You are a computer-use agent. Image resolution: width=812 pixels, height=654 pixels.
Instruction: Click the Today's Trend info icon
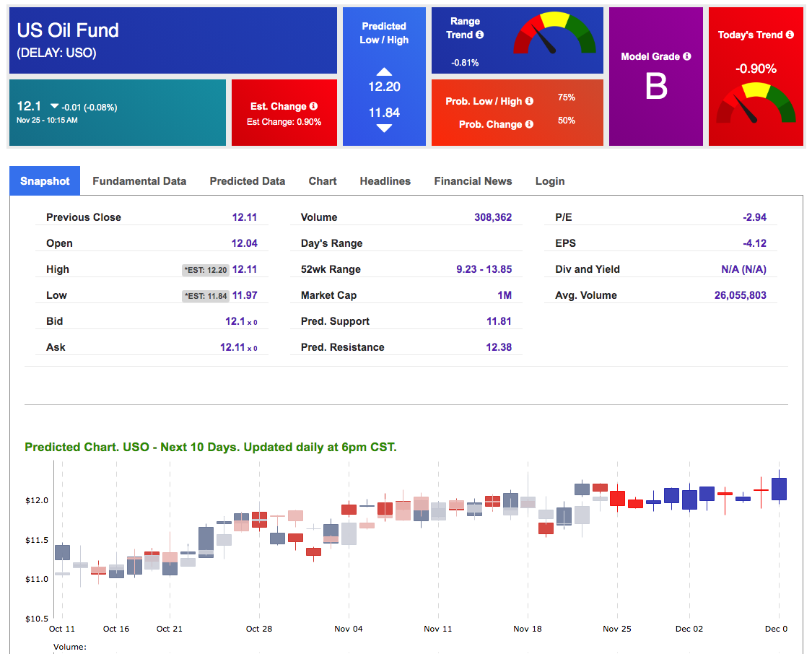(789, 35)
